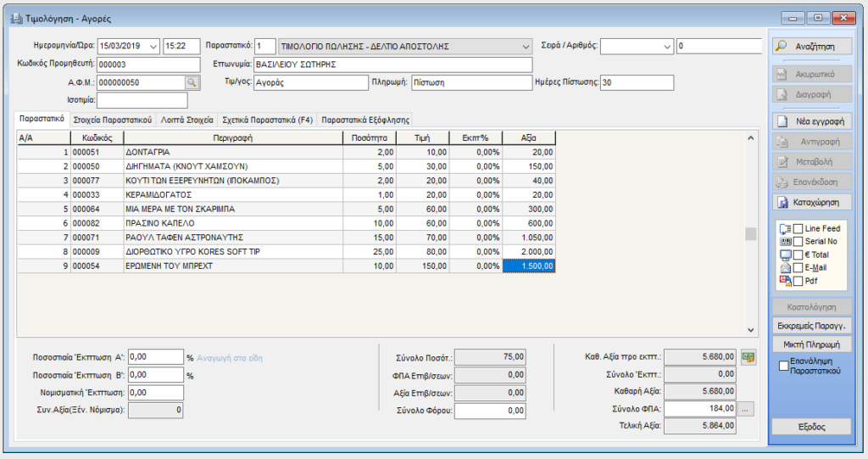Check the E-Mail option
Screen dimensions: 868x459
798,268
